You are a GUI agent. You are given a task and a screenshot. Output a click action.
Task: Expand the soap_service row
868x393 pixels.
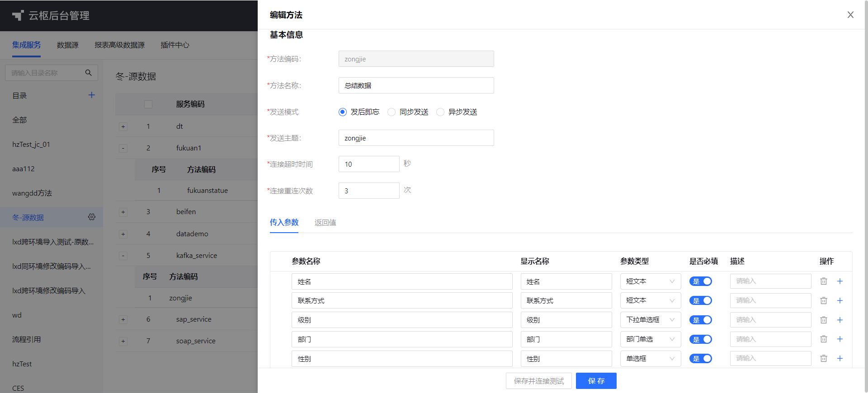[123, 341]
